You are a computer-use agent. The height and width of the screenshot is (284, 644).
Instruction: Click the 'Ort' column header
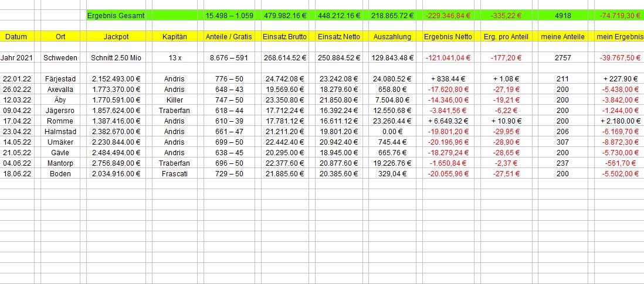[x=60, y=36]
